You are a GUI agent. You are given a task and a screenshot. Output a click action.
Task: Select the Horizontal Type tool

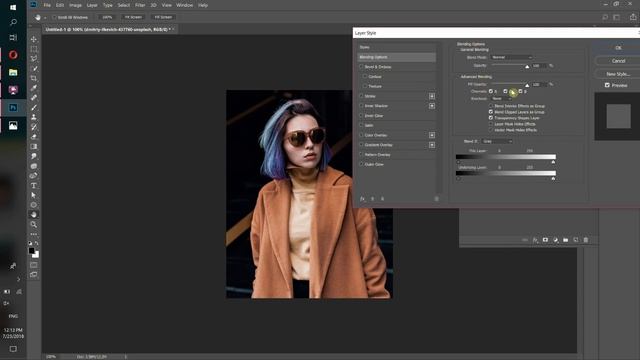(x=34, y=186)
